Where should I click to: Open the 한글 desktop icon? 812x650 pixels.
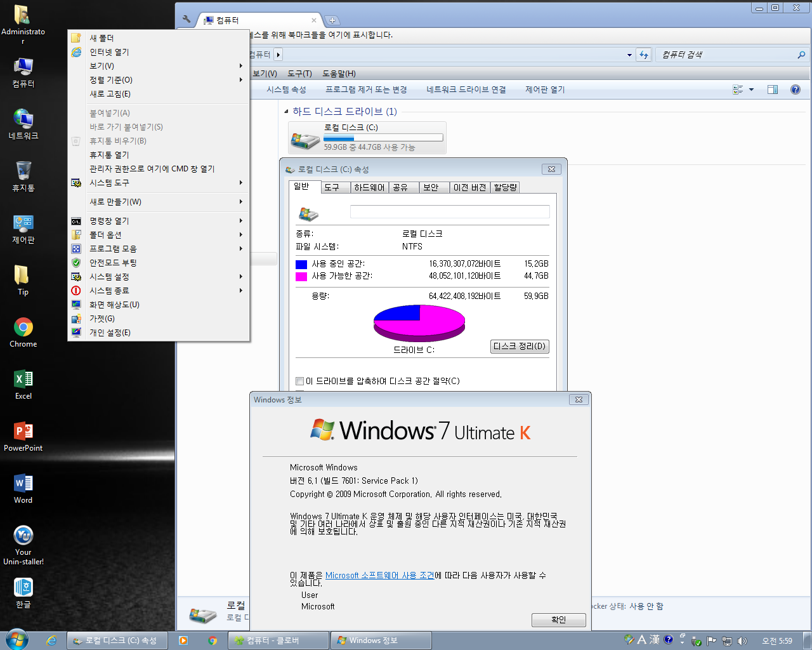[x=23, y=593]
